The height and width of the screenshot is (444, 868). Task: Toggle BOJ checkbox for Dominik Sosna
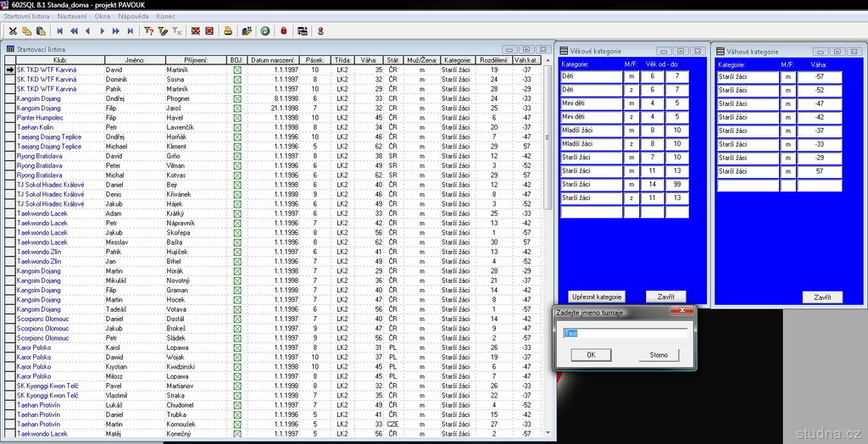pos(237,80)
